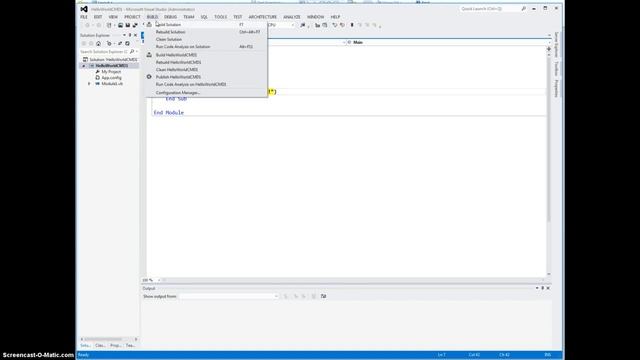Click Forward icon in Solution Explorer toolbar

click(91, 43)
